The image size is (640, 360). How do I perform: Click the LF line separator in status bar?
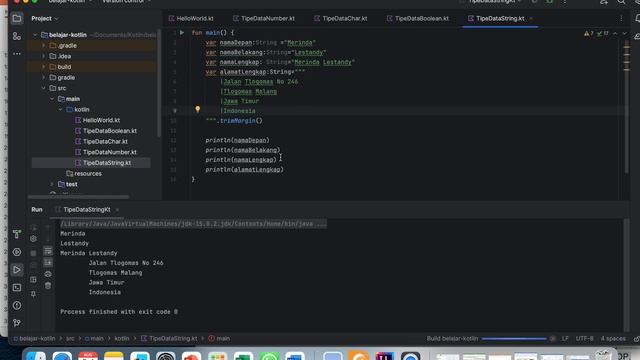coord(565,339)
